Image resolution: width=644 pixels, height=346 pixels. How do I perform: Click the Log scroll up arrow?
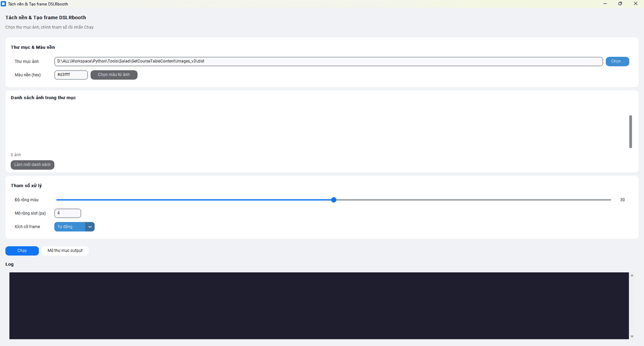(632, 275)
